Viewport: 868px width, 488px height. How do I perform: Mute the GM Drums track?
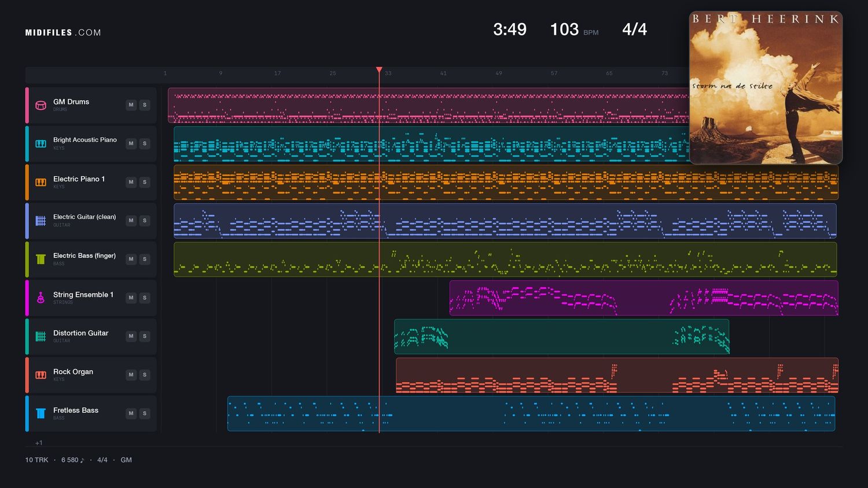(131, 105)
